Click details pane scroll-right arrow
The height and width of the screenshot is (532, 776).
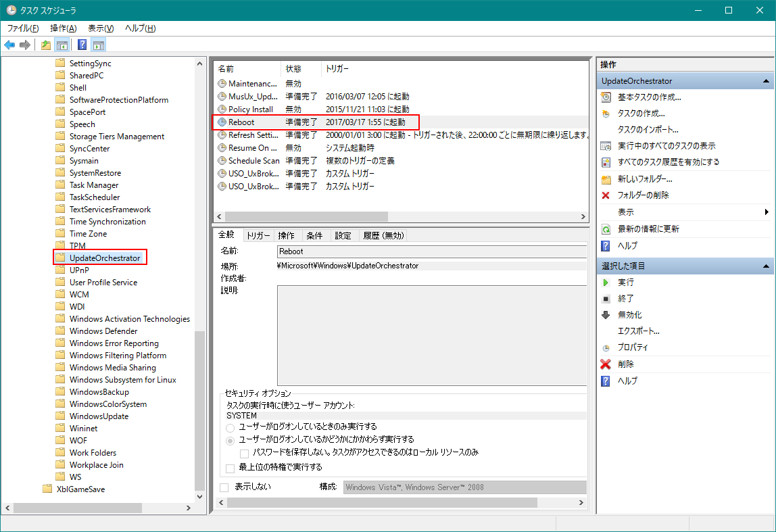[x=581, y=503]
